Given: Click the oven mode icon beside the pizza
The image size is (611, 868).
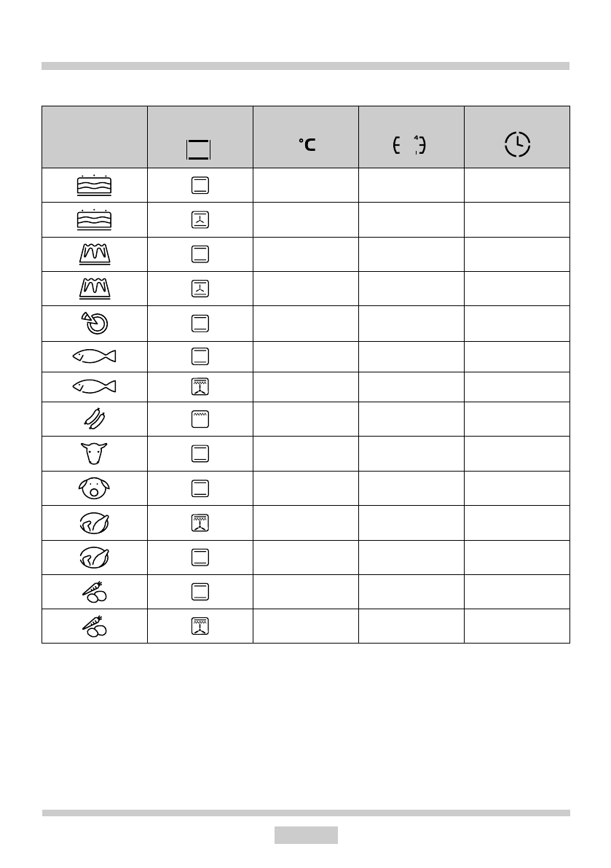Looking at the screenshot, I should 200,322.
